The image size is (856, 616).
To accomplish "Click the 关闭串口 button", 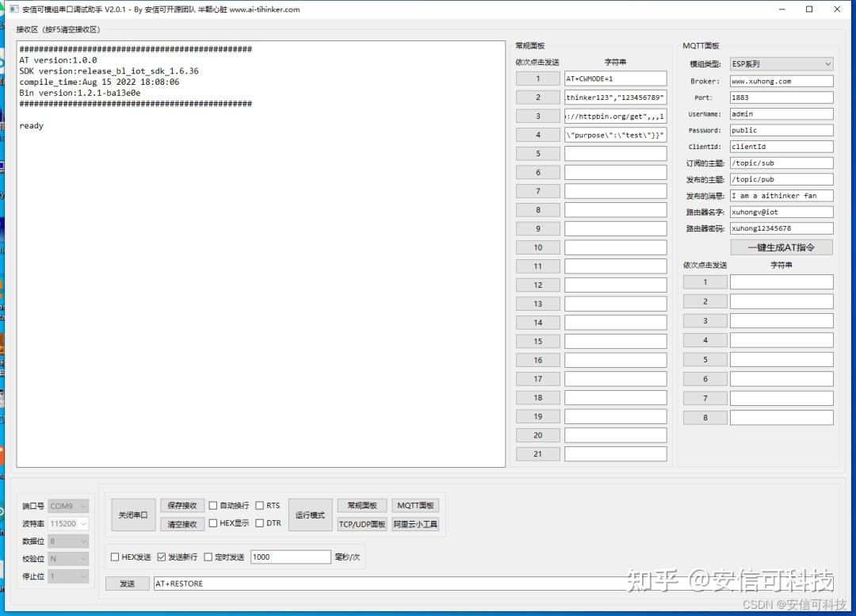I will click(133, 514).
